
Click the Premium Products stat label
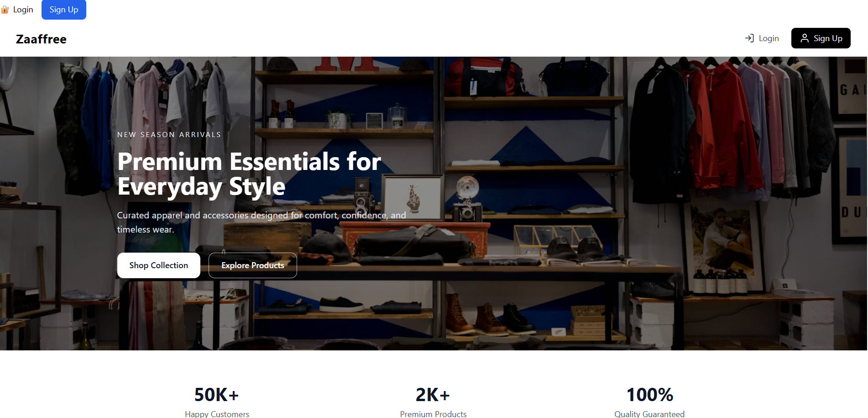pos(433,414)
